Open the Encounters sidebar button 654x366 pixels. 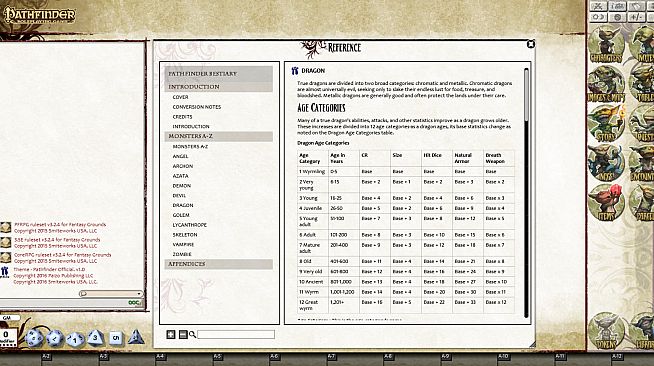[642, 163]
